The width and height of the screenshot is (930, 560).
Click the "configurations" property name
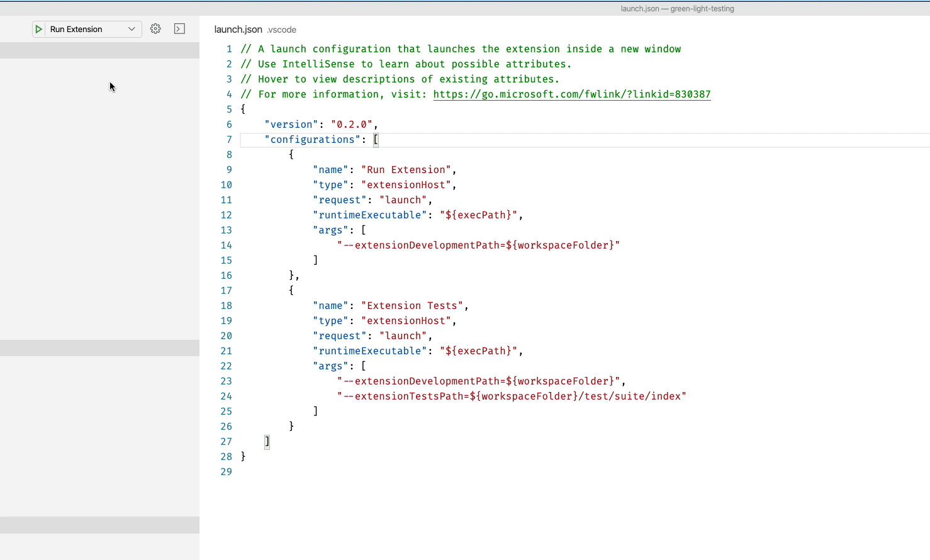tap(312, 139)
